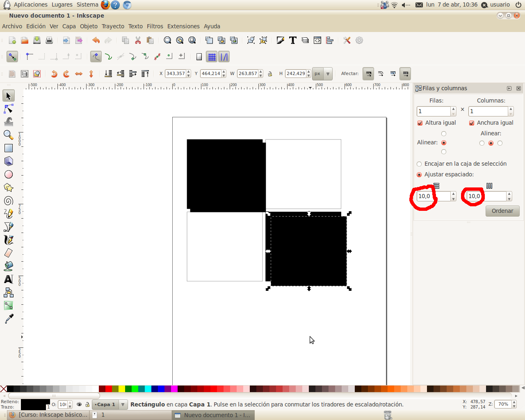This screenshot has width=525, height=420.
Task: Select the Node editing tool
Action: (x=8, y=109)
